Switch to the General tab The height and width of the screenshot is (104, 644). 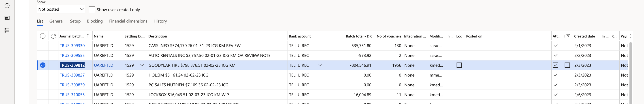pos(56,21)
